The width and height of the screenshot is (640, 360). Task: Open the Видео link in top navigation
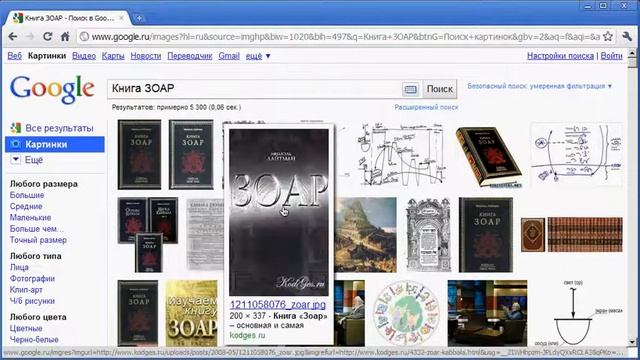[84, 56]
